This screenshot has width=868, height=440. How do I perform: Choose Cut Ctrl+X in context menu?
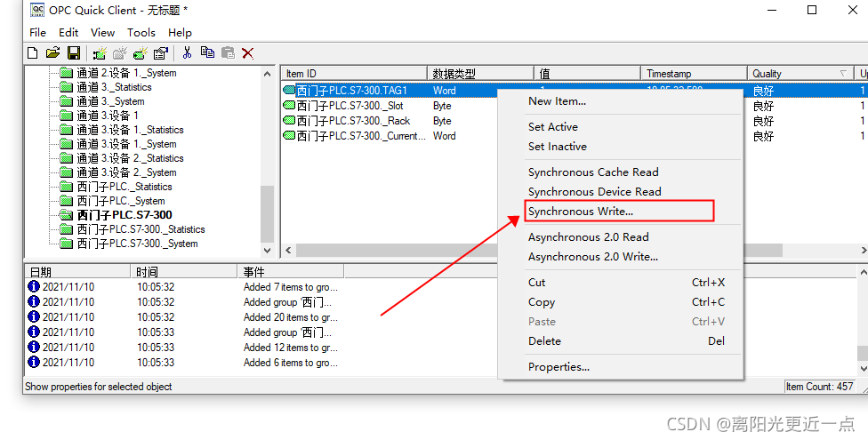tap(620, 283)
